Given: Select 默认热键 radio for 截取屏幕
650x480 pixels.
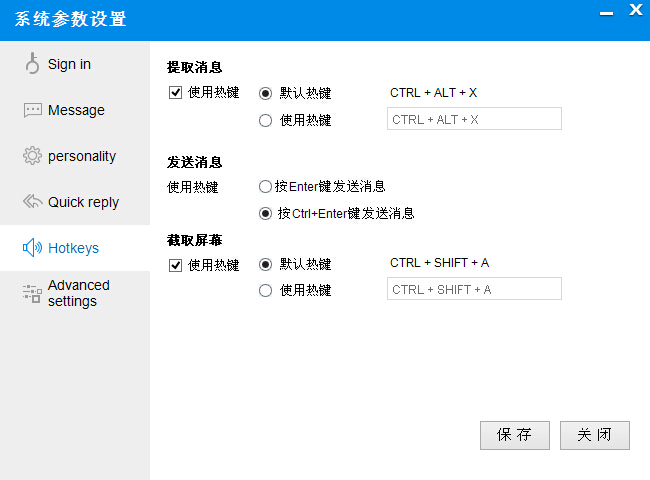Looking at the screenshot, I should 265,264.
